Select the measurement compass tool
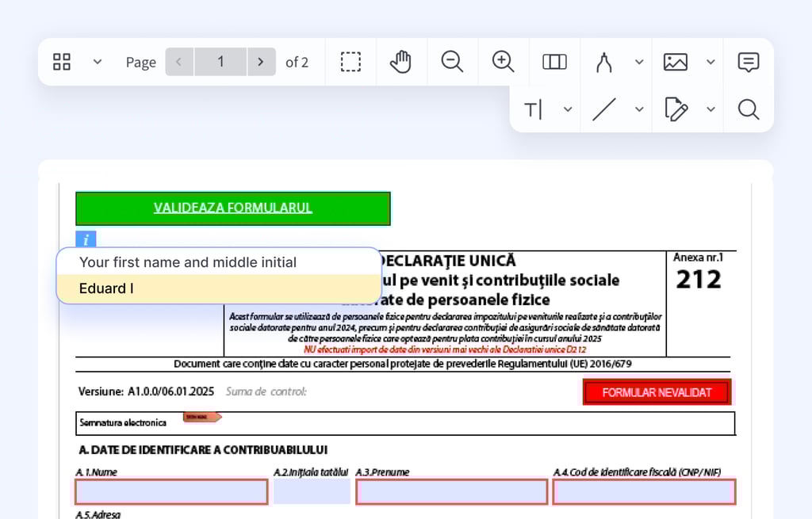The image size is (812, 519). pyautogui.click(x=604, y=62)
